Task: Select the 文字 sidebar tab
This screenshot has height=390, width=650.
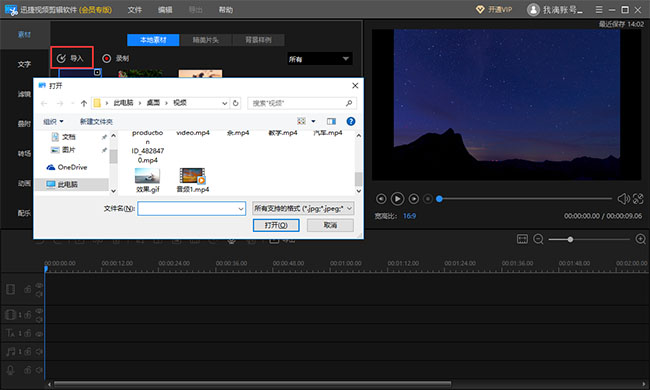Action: pyautogui.click(x=24, y=64)
